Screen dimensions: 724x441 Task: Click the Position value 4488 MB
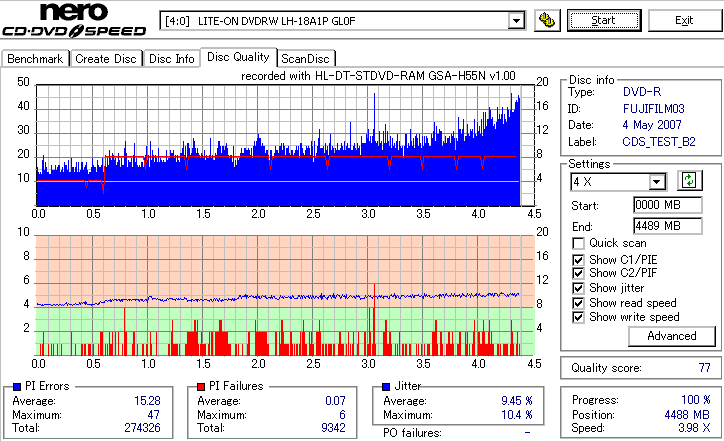click(688, 415)
